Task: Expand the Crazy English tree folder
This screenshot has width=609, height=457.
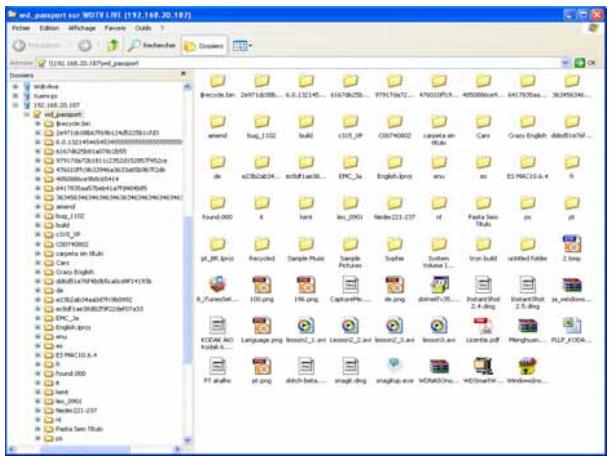Action: [x=38, y=272]
